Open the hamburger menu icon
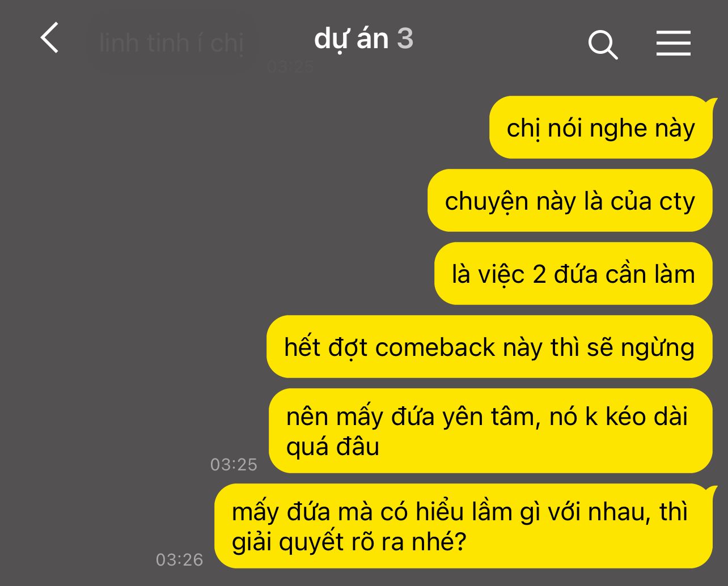Screen dimensions: 728x586 [x=674, y=44]
